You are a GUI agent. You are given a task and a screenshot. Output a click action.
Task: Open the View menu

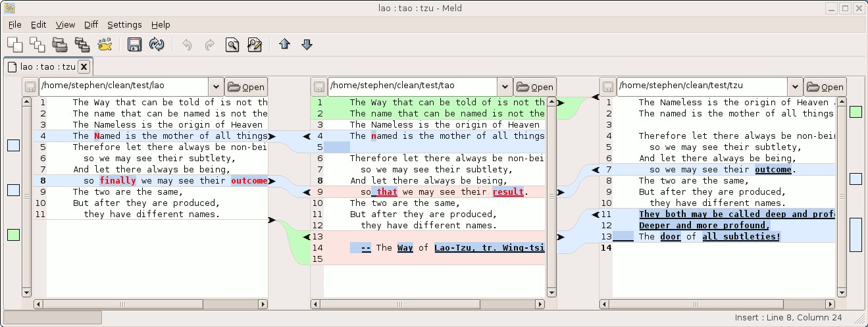click(65, 24)
